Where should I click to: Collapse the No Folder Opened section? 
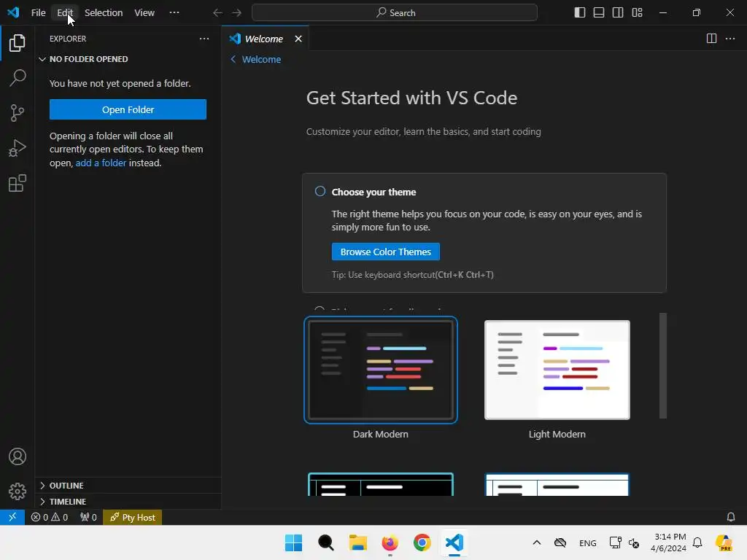coord(128,59)
